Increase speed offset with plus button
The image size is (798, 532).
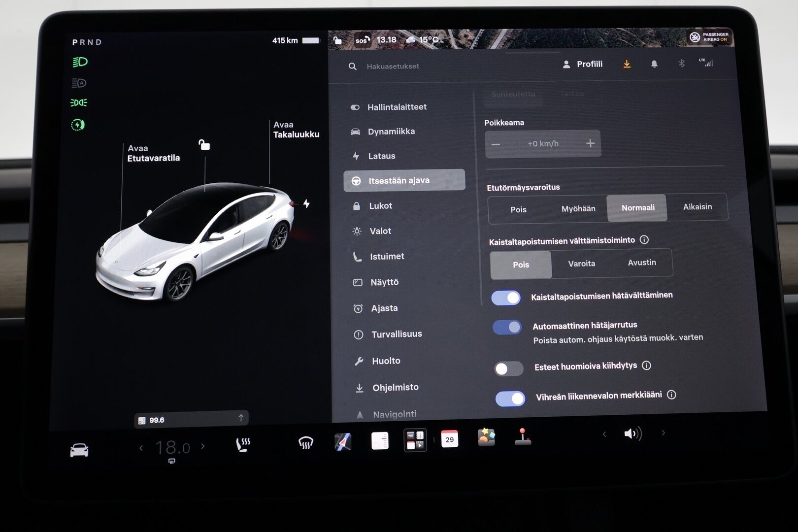590,143
